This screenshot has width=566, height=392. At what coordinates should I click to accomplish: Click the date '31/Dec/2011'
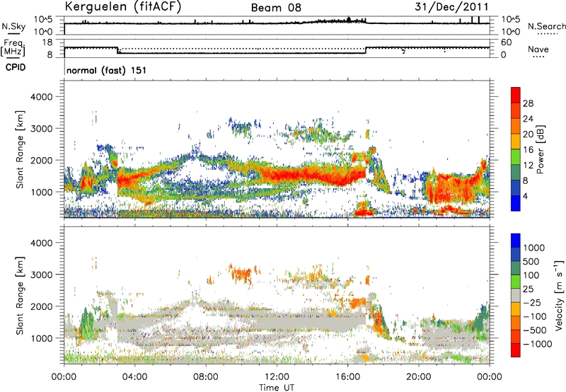(x=451, y=7)
